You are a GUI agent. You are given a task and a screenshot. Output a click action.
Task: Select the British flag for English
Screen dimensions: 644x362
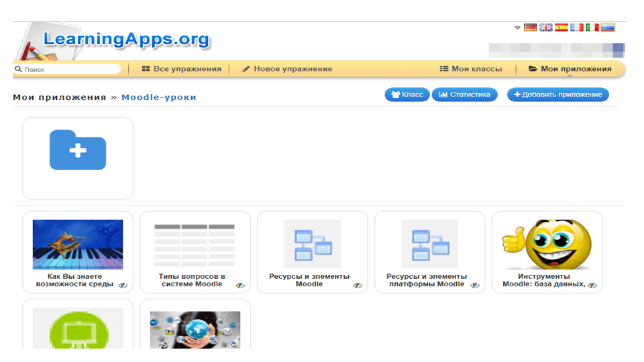click(x=546, y=27)
